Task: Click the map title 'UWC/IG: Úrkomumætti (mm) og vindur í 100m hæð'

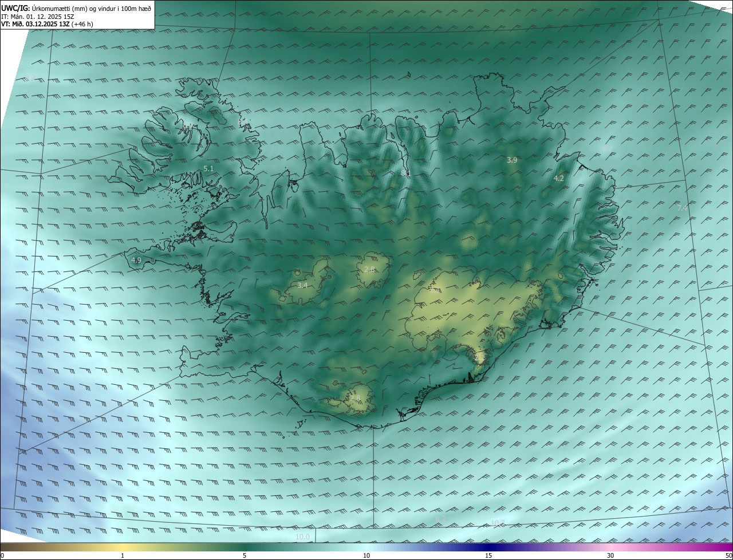Action: click(76, 9)
